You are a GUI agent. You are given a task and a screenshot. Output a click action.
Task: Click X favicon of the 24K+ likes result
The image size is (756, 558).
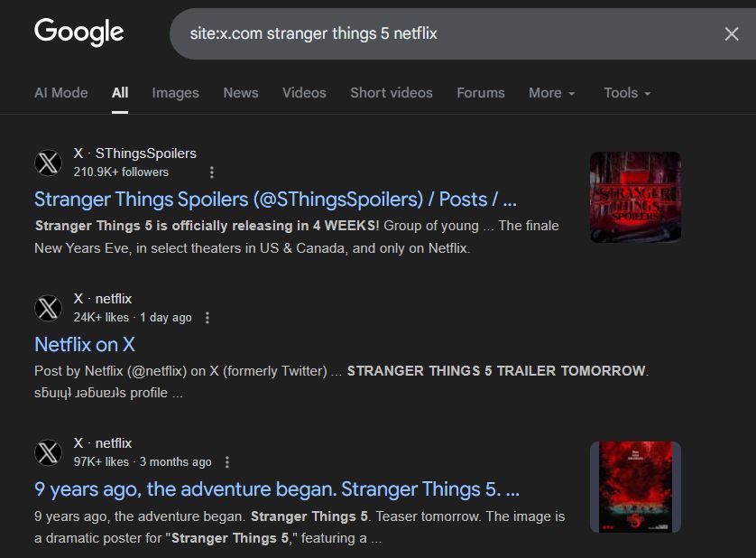tap(48, 308)
